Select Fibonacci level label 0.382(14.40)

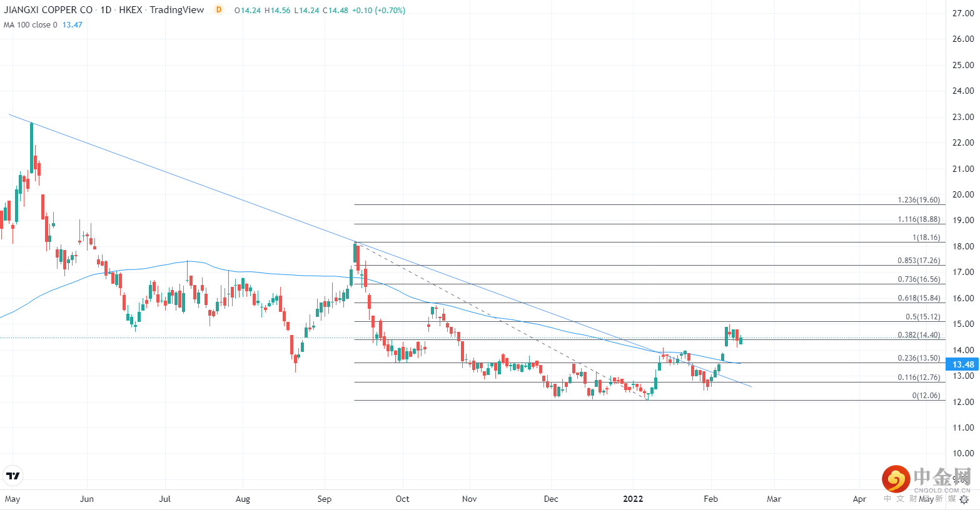click(x=919, y=335)
